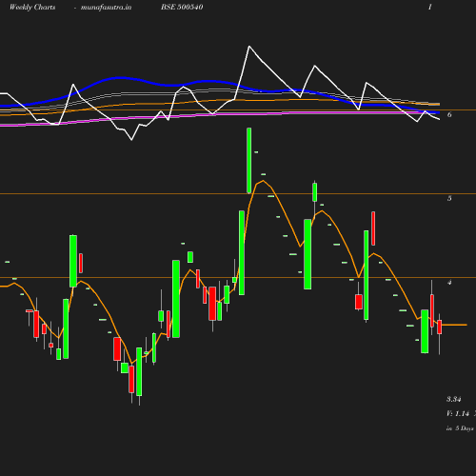Click the white line's highest peak point

tap(249, 47)
